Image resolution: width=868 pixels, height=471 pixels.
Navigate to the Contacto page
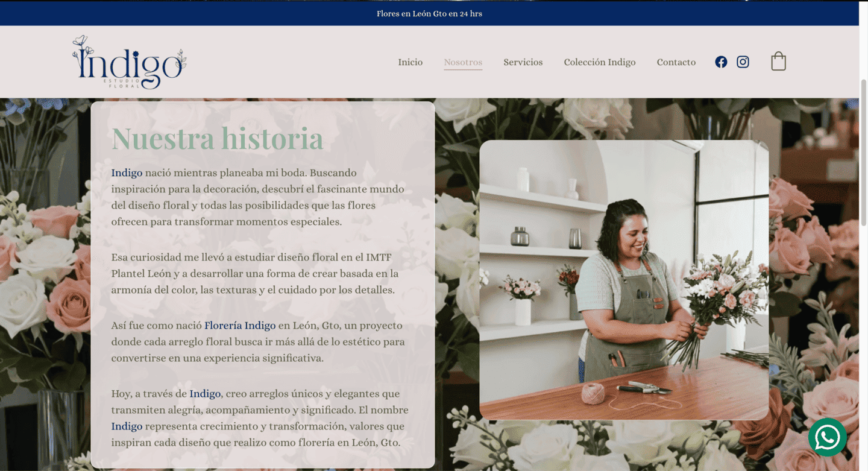coord(676,62)
